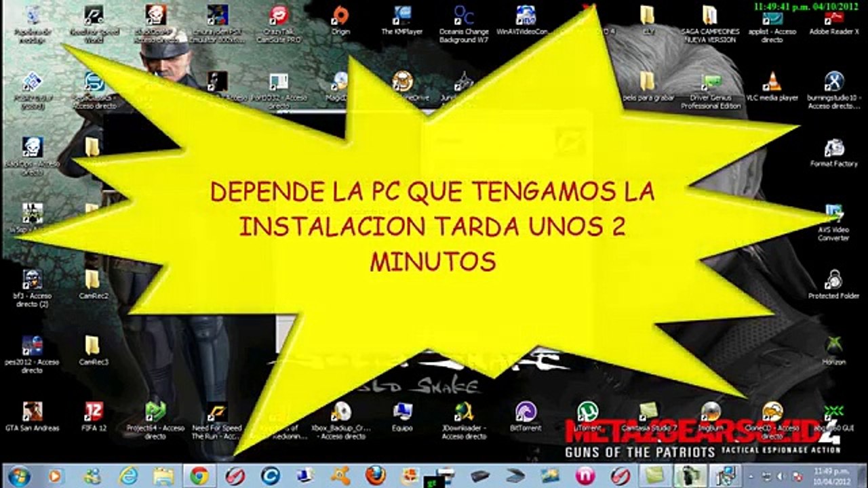Screen dimensions: 868x488
Task: Select the ImgBurn desktop icon
Action: click(711, 417)
